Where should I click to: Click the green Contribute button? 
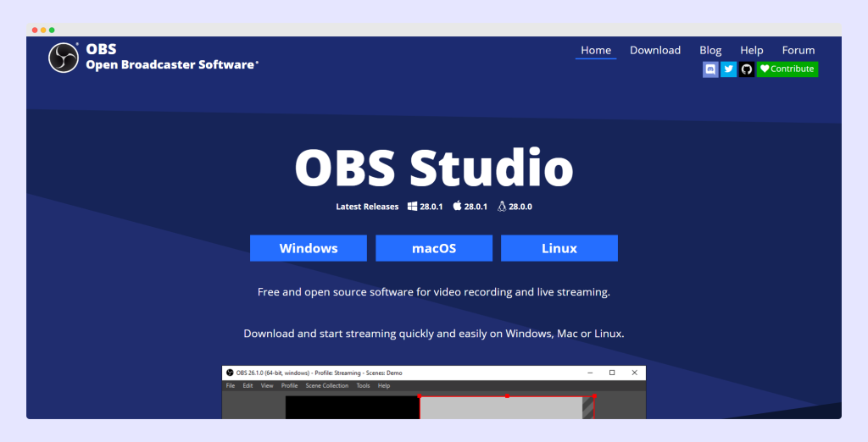[787, 69]
